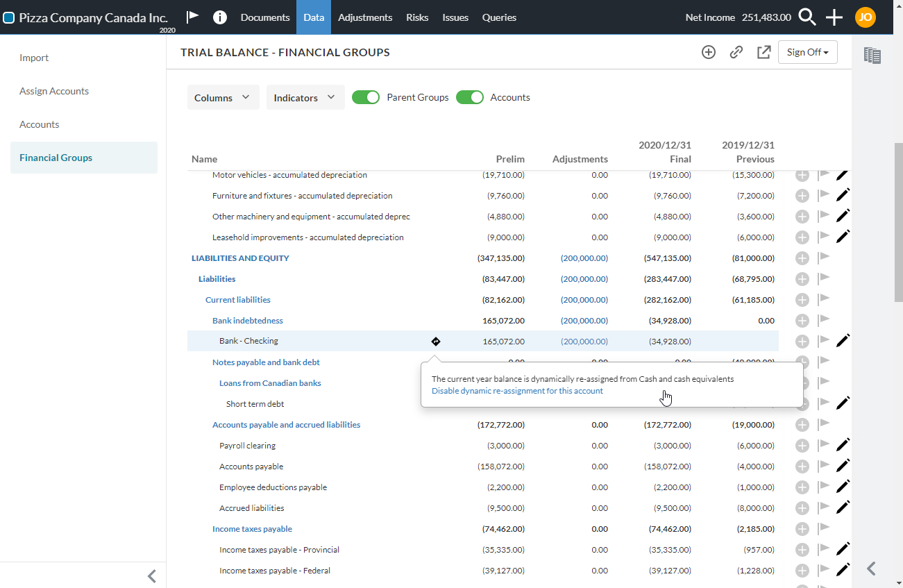Open the search tool in the top bar
903x588 pixels.
click(x=807, y=17)
